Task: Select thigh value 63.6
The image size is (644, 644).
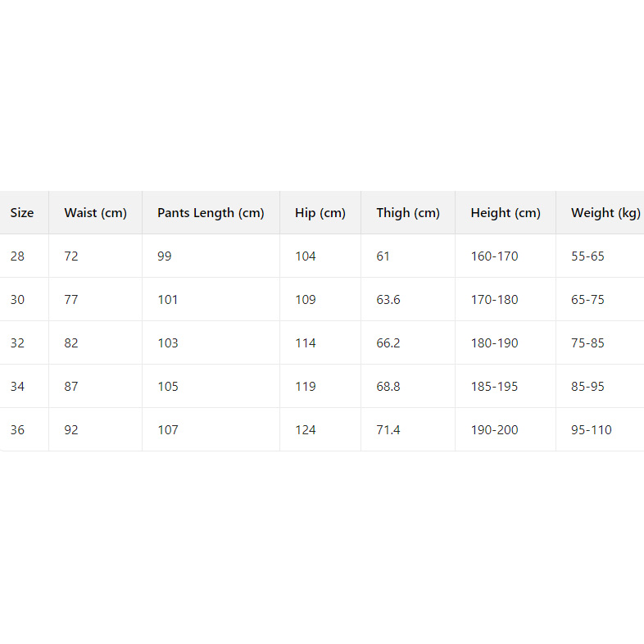Action: coord(388,300)
